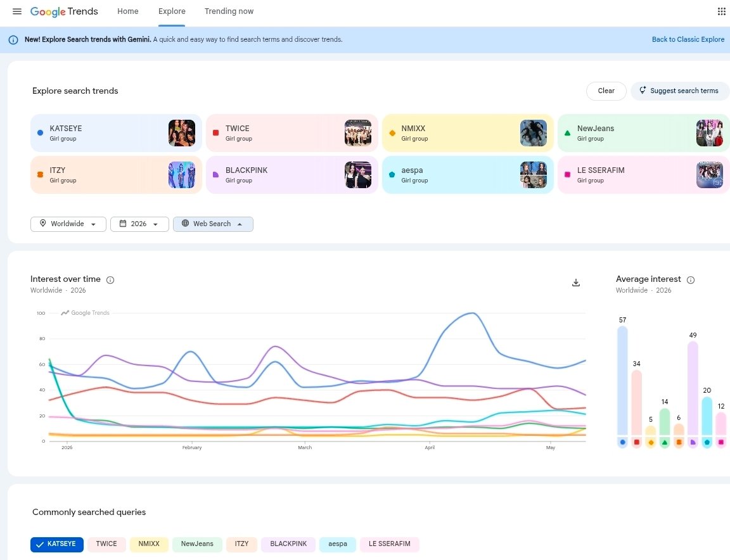Click the BLACKPINK search term card
730x560 pixels.
coord(292,175)
